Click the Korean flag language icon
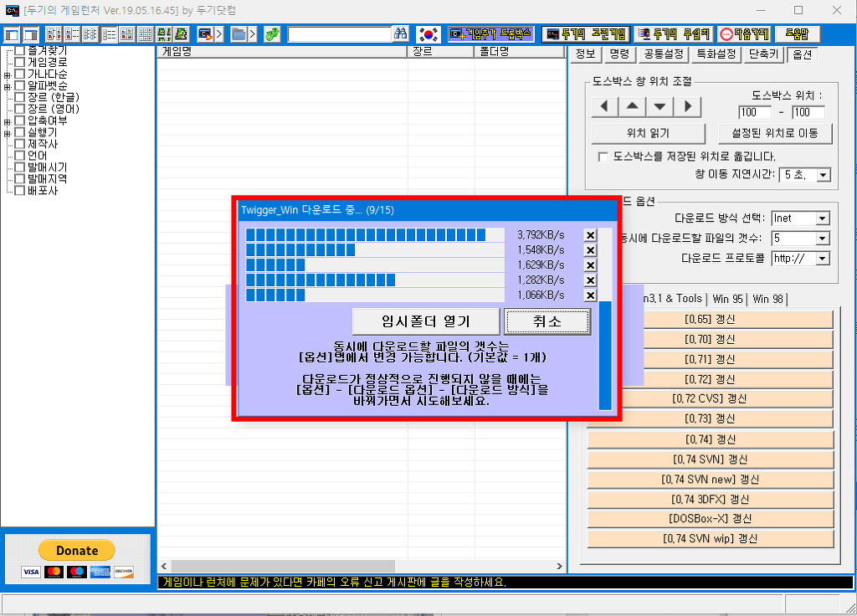This screenshot has height=616, width=857. (428, 35)
